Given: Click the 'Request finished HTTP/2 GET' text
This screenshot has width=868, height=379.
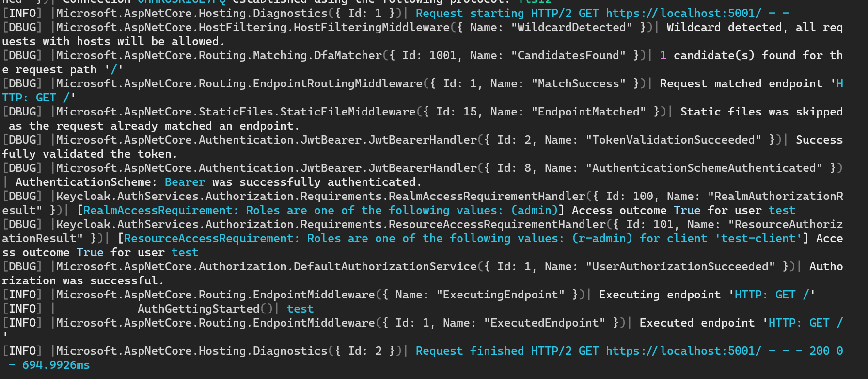Looking at the screenshot, I should [x=507, y=351].
